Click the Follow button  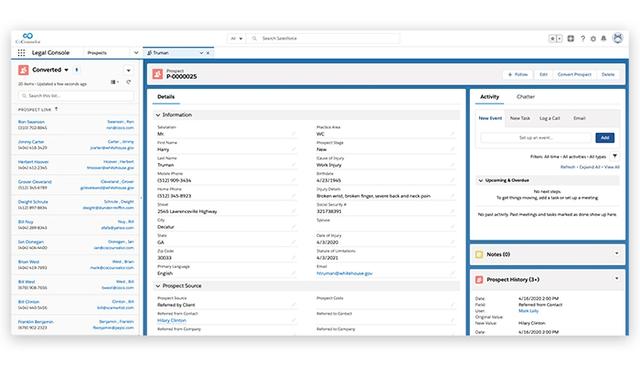[x=518, y=74]
